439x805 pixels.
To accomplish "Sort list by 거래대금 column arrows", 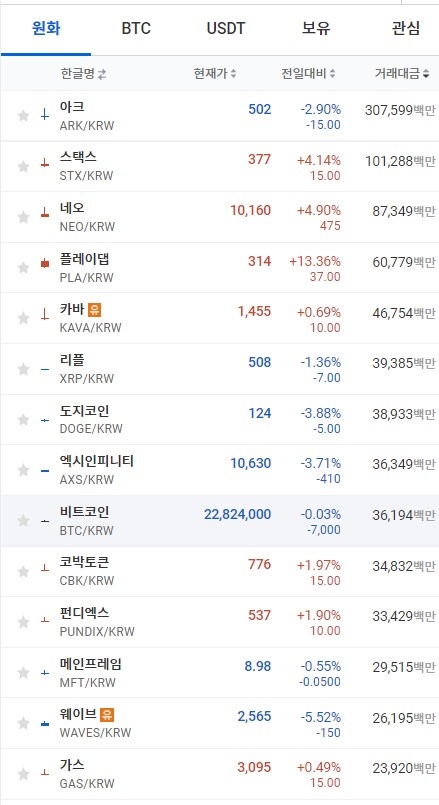I will [x=426, y=74].
